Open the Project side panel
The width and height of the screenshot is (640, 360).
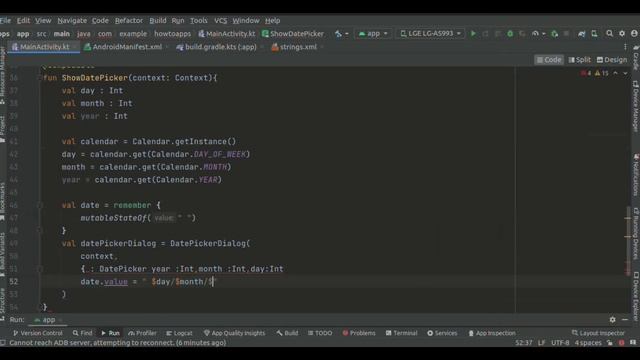[2, 129]
